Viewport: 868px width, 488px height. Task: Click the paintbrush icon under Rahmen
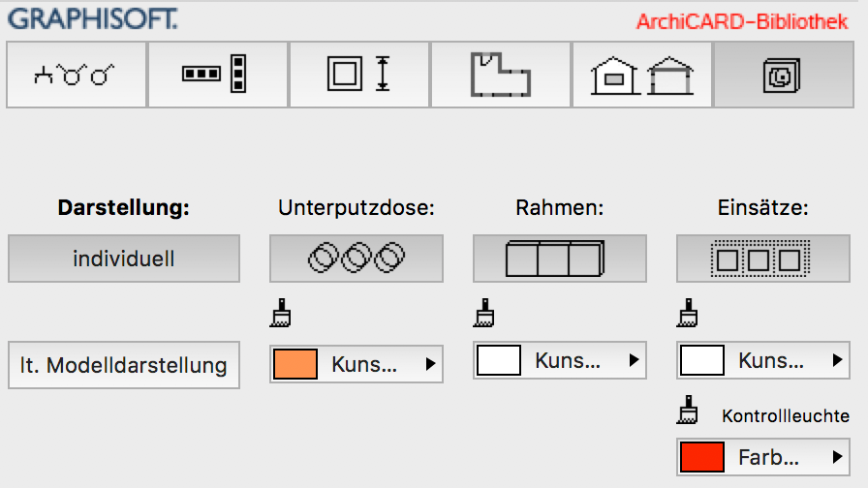[x=483, y=314]
